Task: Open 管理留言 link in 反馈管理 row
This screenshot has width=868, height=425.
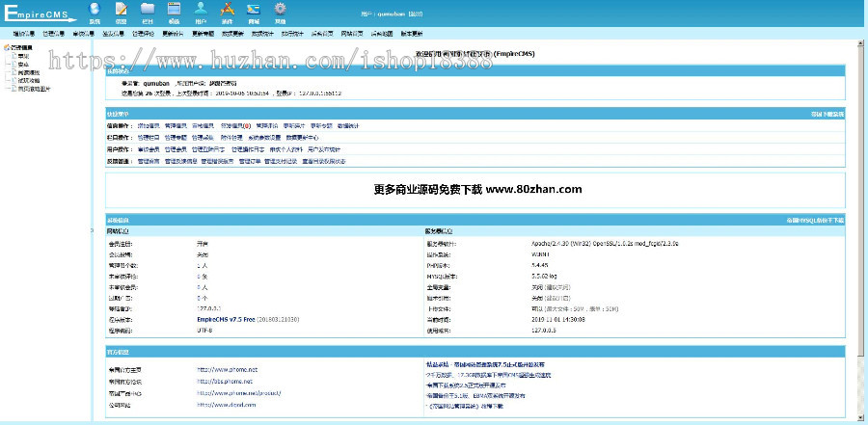Action: point(149,161)
